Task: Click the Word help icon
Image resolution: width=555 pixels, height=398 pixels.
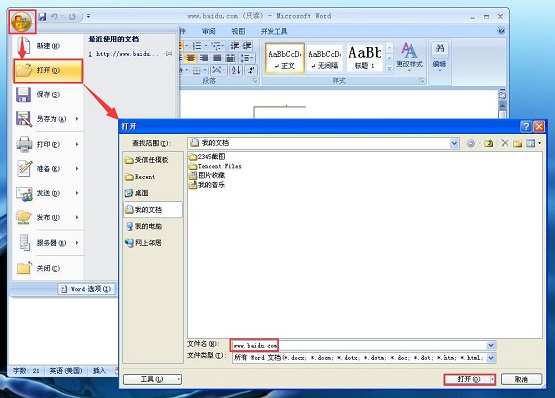Action: coord(501,31)
